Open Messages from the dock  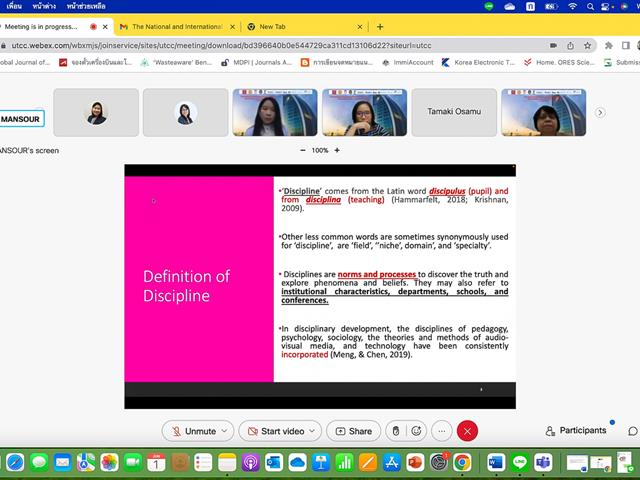39,462
